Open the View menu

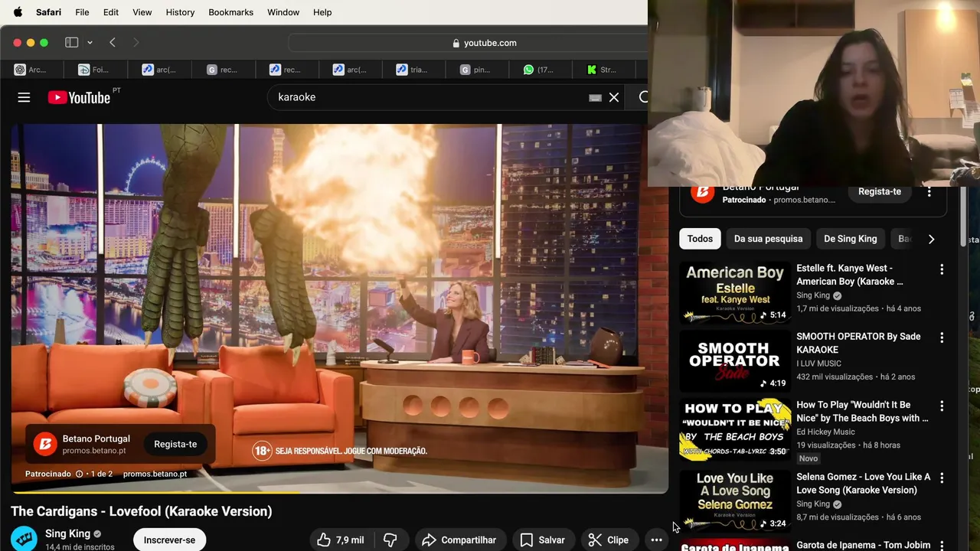(x=142, y=12)
